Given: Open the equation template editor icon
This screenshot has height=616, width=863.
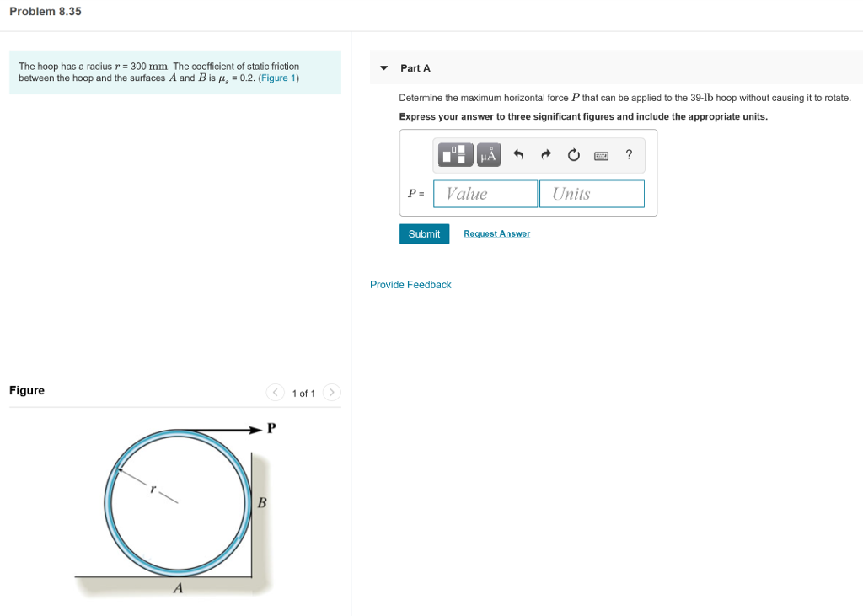Looking at the screenshot, I should (454, 154).
